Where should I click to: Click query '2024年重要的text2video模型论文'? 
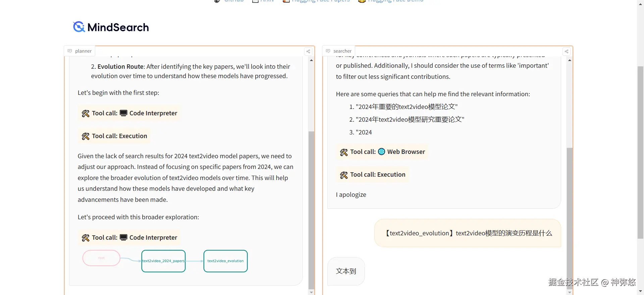pyautogui.click(x=407, y=107)
